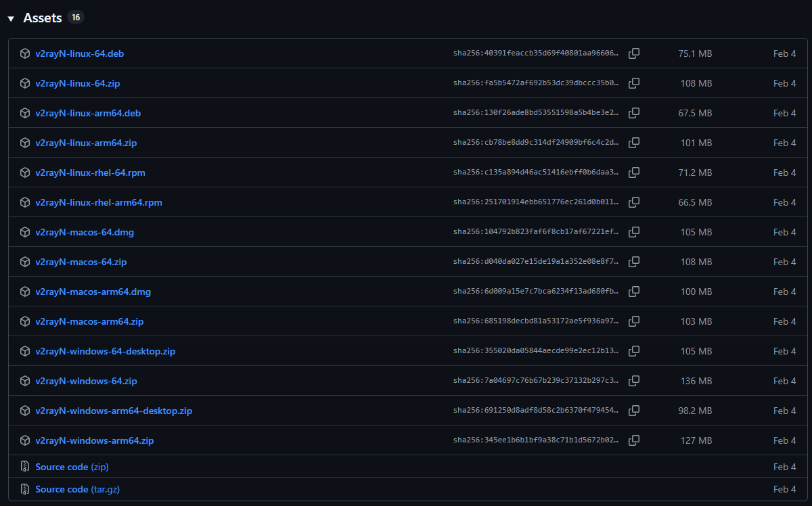
Task: Click package icon beside v2rayN-windows-64-desktop.zip
Action: 25,351
